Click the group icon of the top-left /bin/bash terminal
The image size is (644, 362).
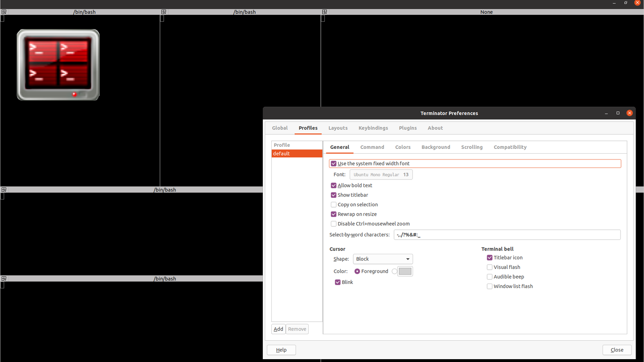pyautogui.click(x=4, y=12)
